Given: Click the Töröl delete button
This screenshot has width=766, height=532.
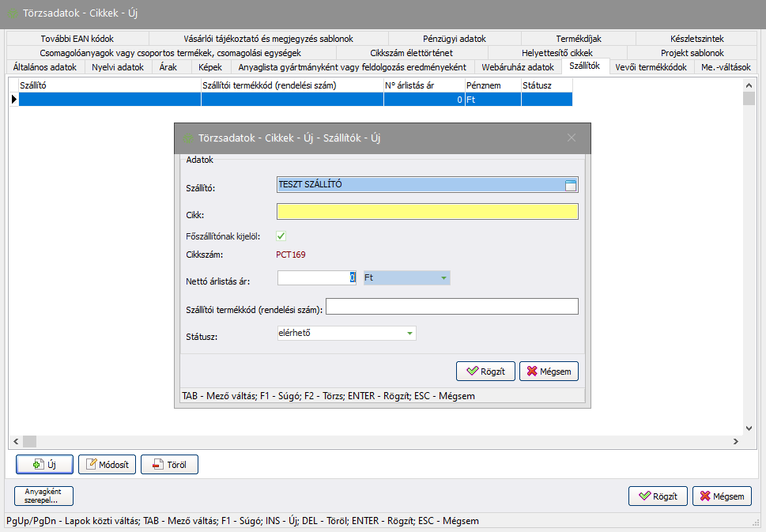Looking at the screenshot, I should (x=169, y=464).
